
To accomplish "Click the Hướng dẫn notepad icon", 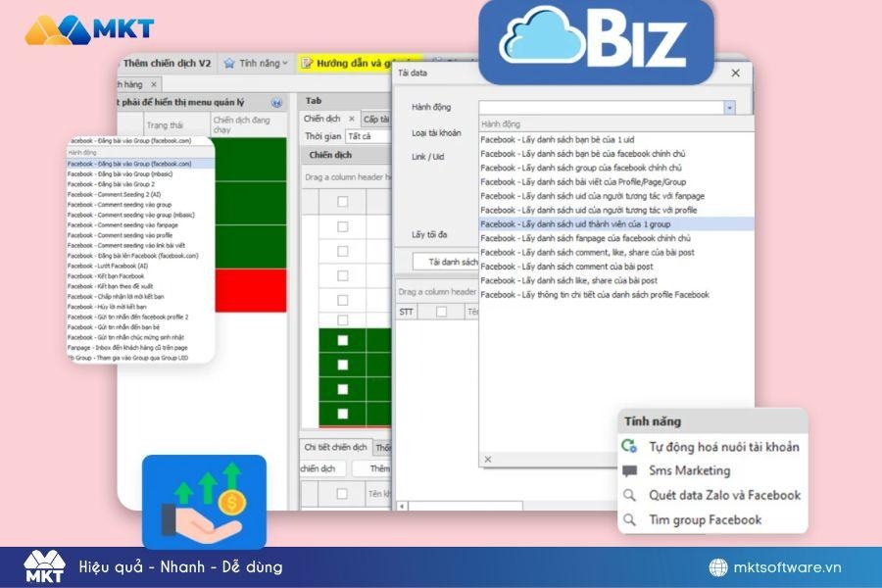I will pyautogui.click(x=308, y=64).
